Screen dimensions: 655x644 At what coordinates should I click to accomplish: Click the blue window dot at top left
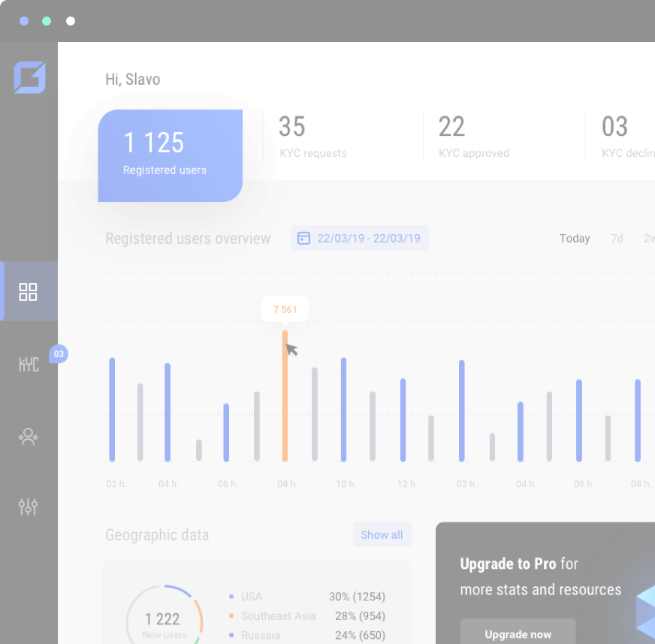pyautogui.click(x=24, y=21)
